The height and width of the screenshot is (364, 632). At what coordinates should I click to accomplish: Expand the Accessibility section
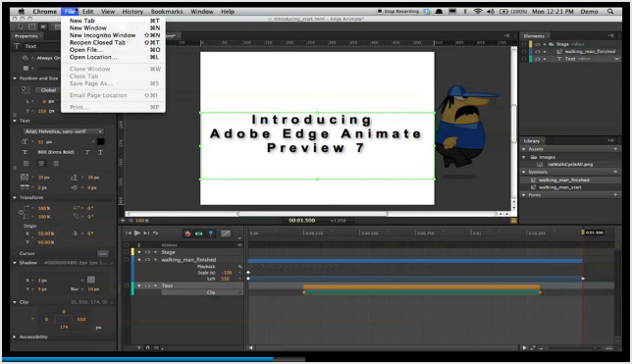pyautogui.click(x=15, y=337)
